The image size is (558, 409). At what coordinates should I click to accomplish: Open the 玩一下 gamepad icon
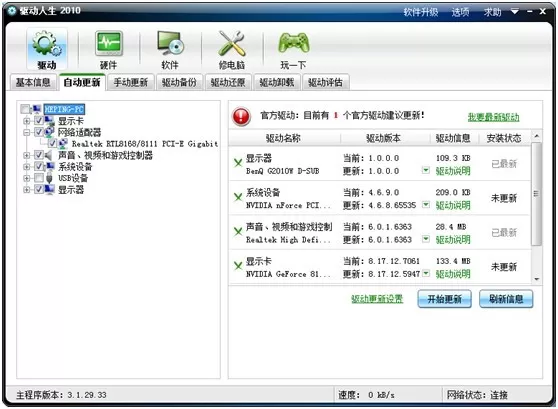[293, 49]
